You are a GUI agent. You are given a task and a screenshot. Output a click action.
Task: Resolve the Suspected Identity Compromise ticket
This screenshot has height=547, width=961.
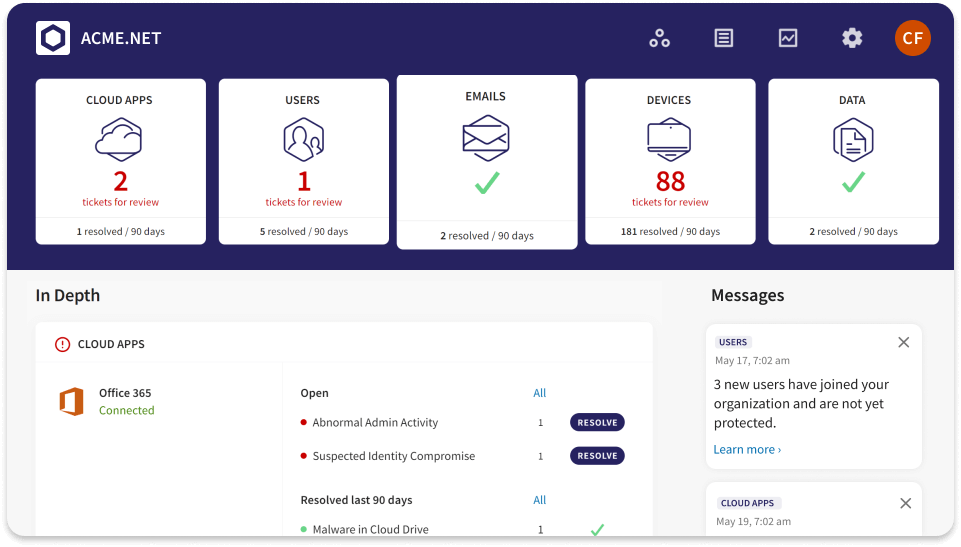(x=597, y=456)
